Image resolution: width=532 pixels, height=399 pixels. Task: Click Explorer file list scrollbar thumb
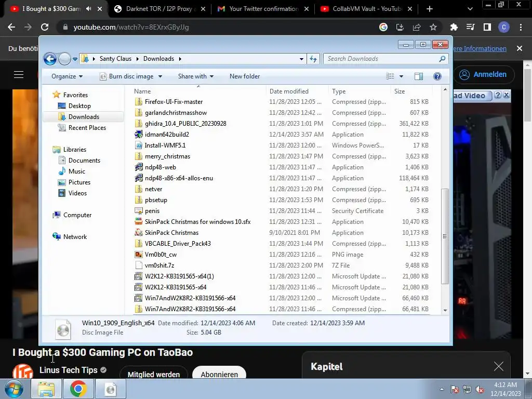[445, 236]
